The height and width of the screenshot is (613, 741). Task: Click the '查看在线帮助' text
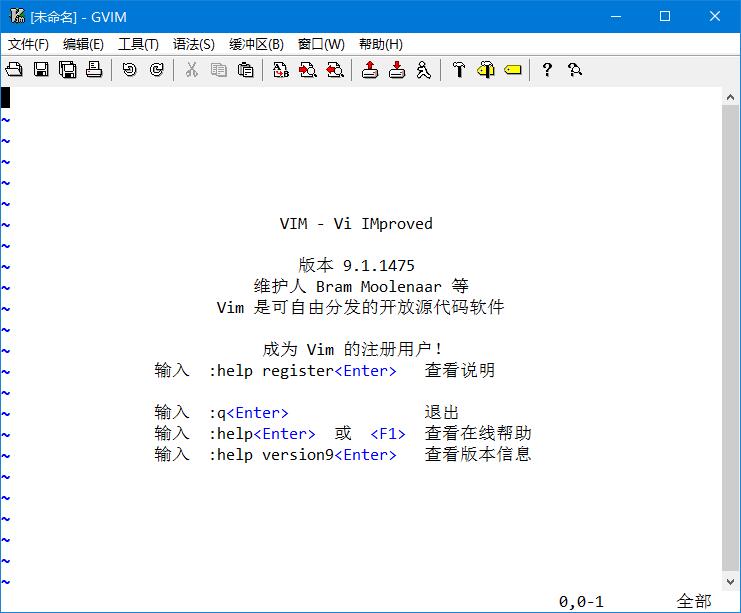pos(478,433)
